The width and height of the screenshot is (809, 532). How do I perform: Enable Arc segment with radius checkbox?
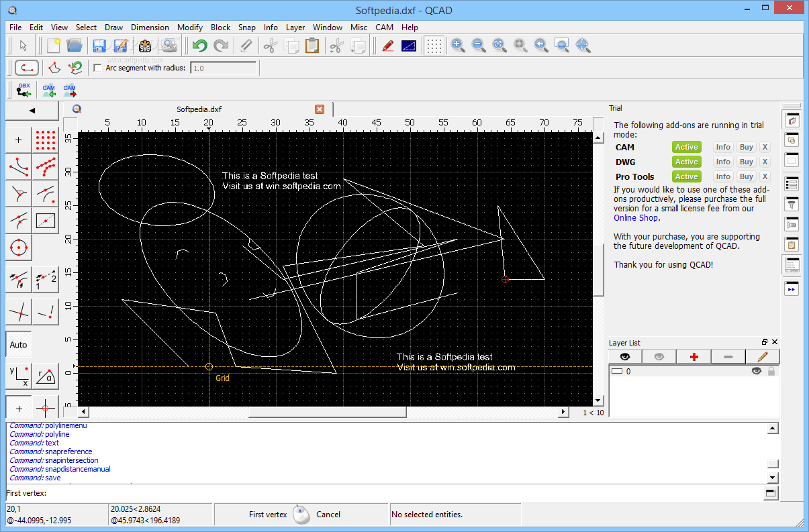tap(97, 68)
